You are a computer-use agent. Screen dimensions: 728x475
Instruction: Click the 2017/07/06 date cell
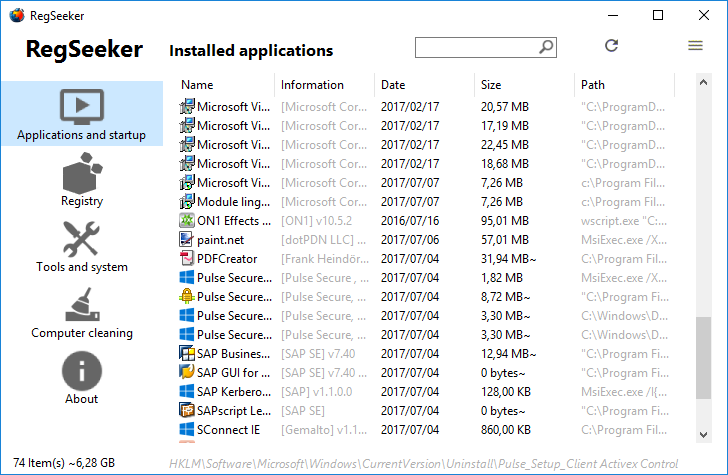pyautogui.click(x=410, y=240)
